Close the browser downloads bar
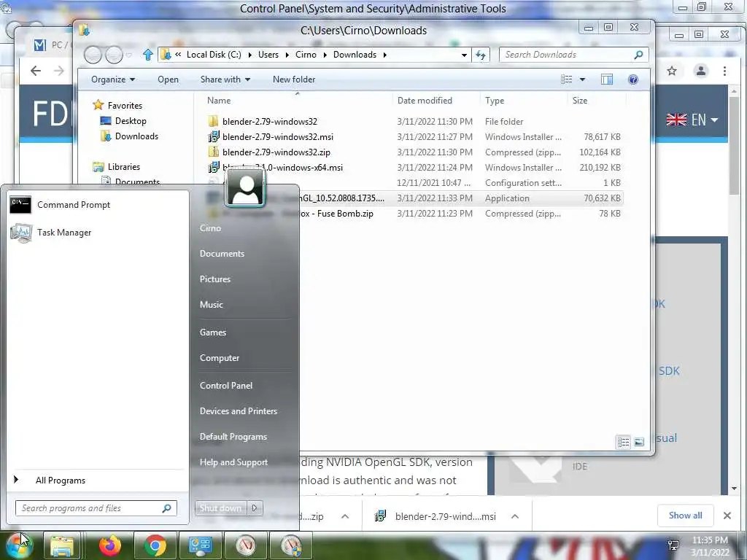The image size is (747, 560). [x=727, y=516]
